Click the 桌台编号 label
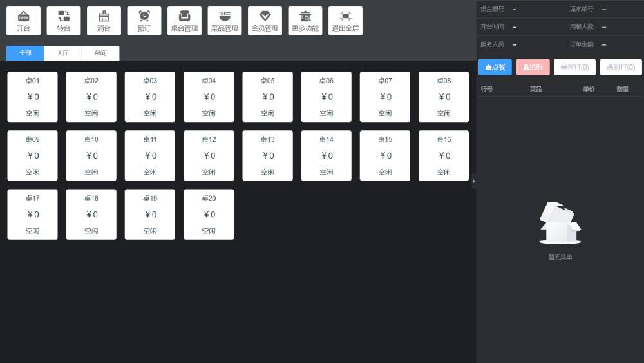Viewport: 644px width, 363px height. point(492,9)
